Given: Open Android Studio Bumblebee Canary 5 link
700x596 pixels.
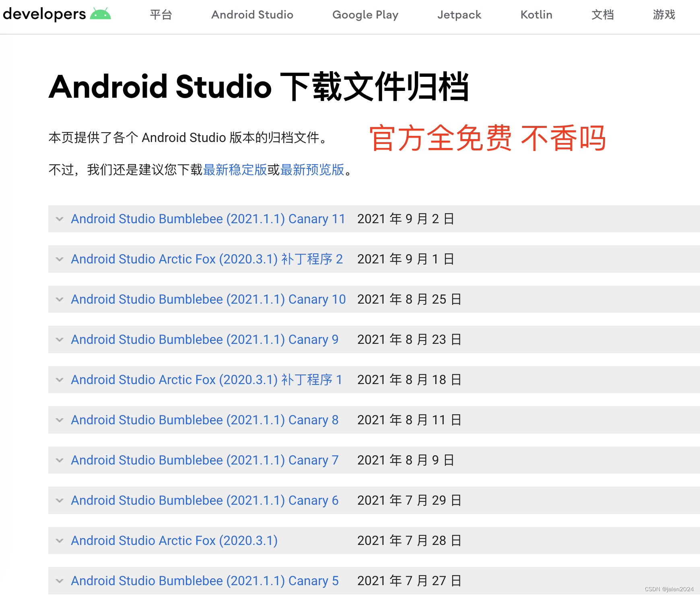Looking at the screenshot, I should [205, 581].
